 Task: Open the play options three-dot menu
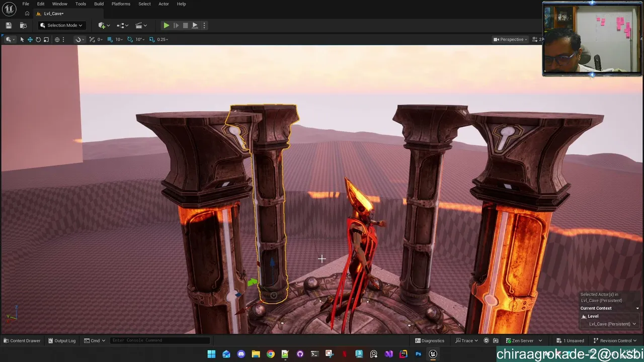pos(204,25)
